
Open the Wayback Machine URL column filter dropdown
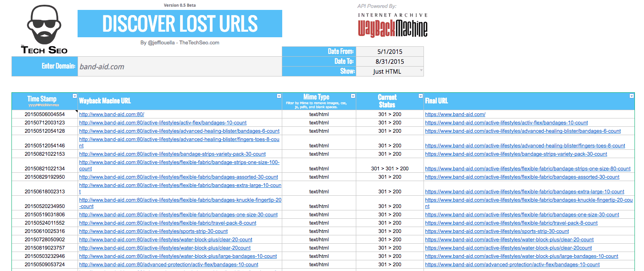coord(279,96)
